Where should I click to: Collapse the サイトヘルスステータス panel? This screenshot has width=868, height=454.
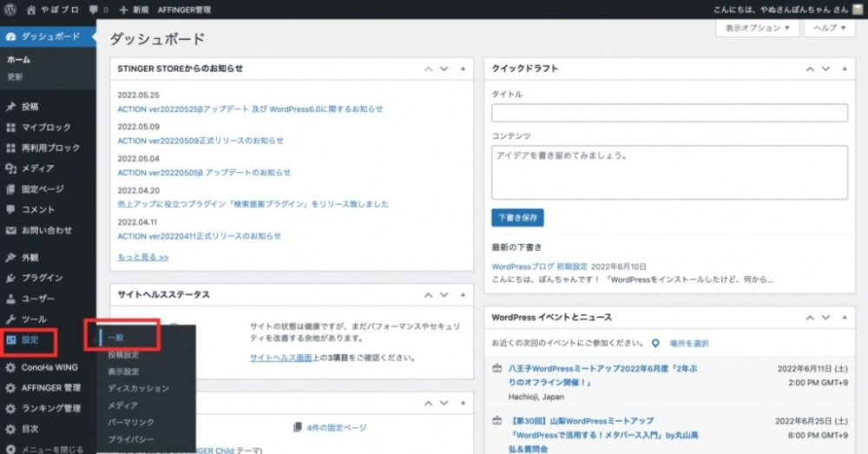coord(463,294)
